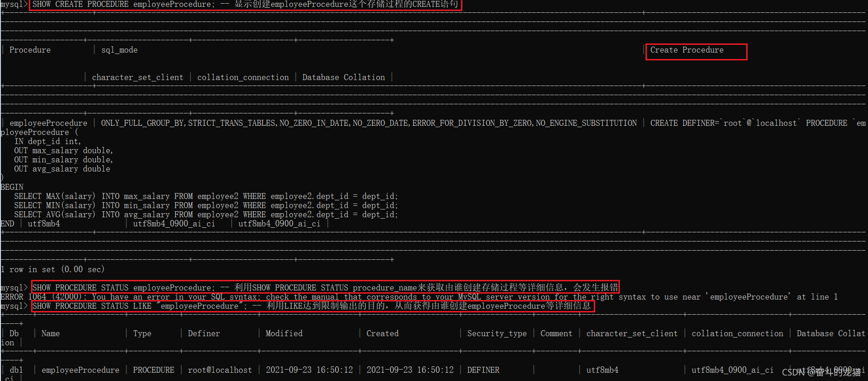Click the 'PROCEDURE' type cell
The width and height of the screenshot is (868, 381).
(x=153, y=370)
